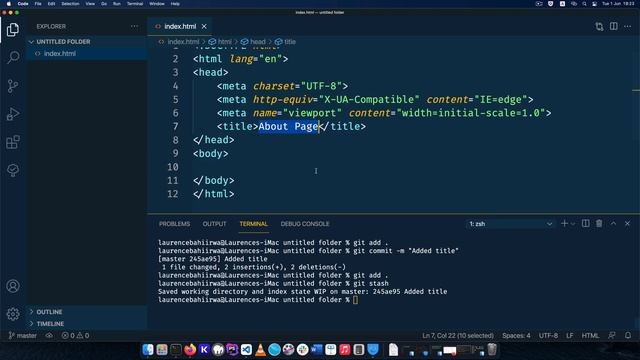The image size is (640, 360).
Task: Open launch profile dropdown arrow beside plus
Action: pos(573,224)
